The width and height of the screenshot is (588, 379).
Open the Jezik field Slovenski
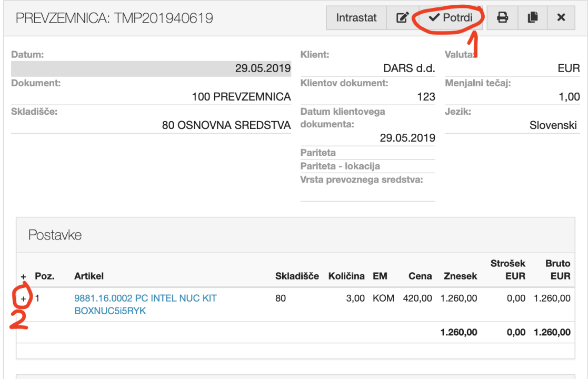(x=512, y=125)
